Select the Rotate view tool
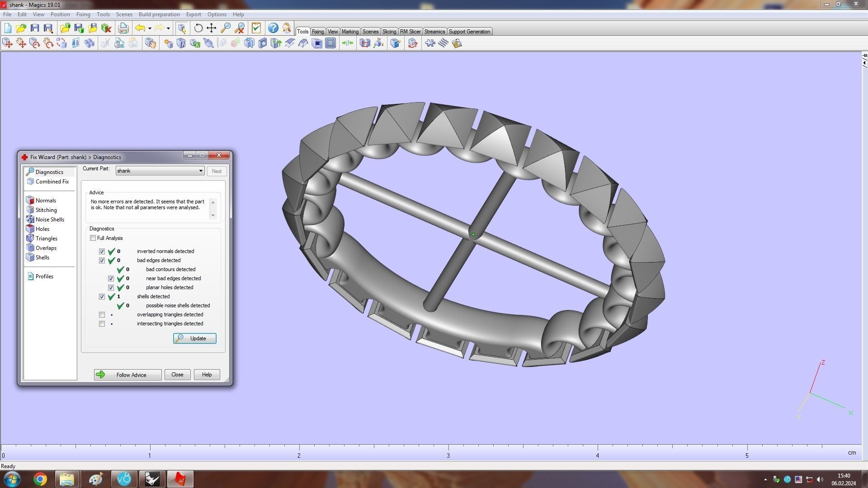The height and width of the screenshot is (488, 868). pyautogui.click(x=198, y=28)
